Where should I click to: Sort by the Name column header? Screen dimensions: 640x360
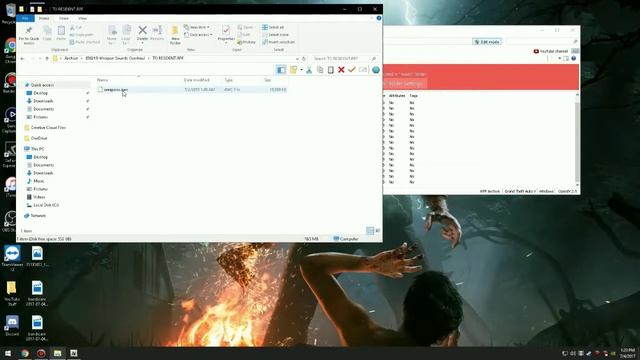(x=102, y=80)
